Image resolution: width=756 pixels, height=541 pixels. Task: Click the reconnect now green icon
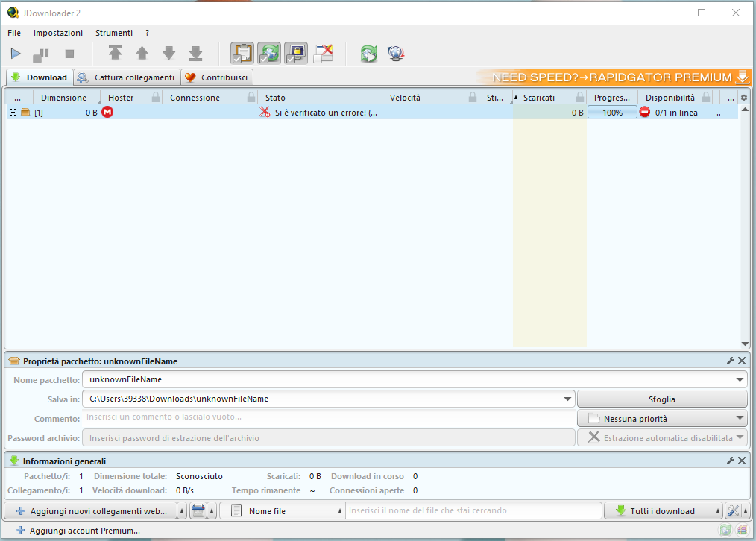[369, 54]
